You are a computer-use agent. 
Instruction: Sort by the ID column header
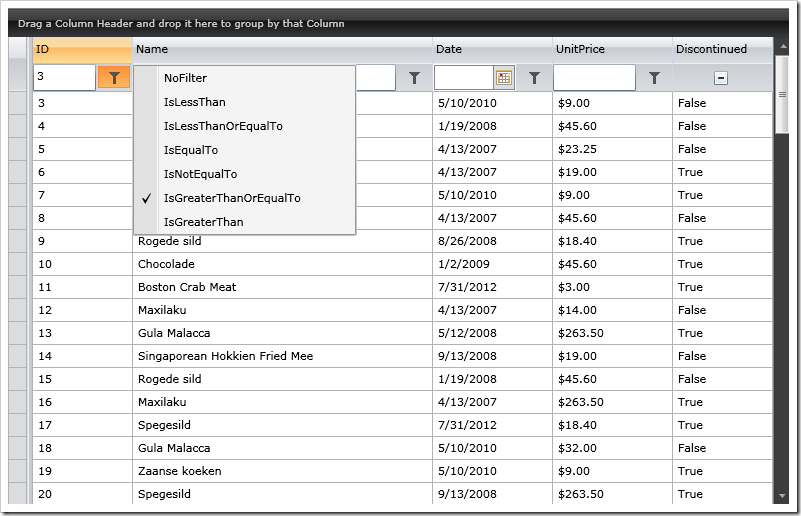pyautogui.click(x=82, y=49)
